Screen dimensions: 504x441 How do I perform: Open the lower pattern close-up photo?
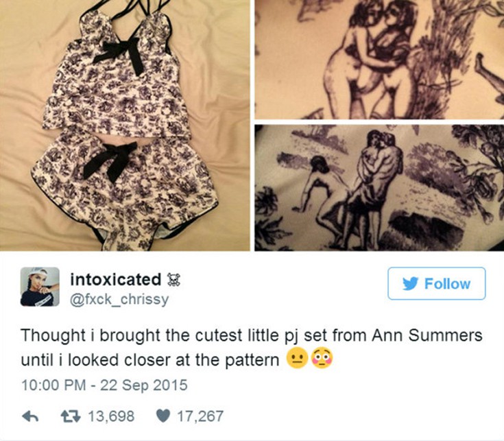click(x=379, y=188)
